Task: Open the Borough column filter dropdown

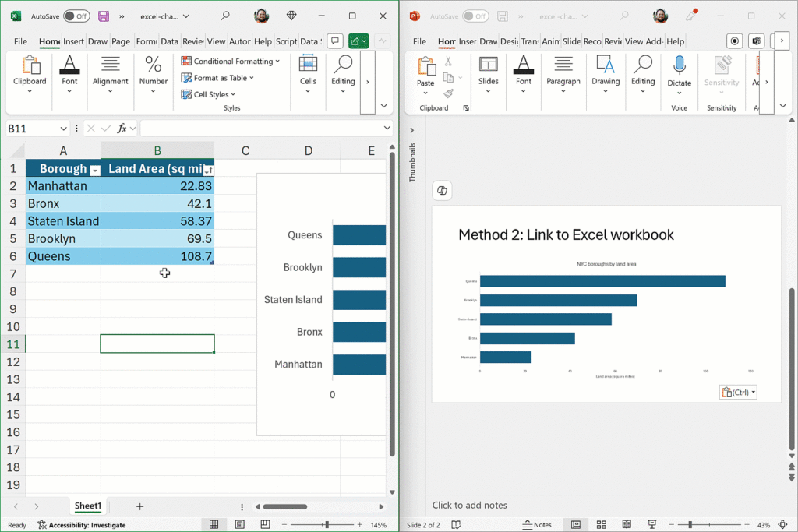Action: point(95,170)
